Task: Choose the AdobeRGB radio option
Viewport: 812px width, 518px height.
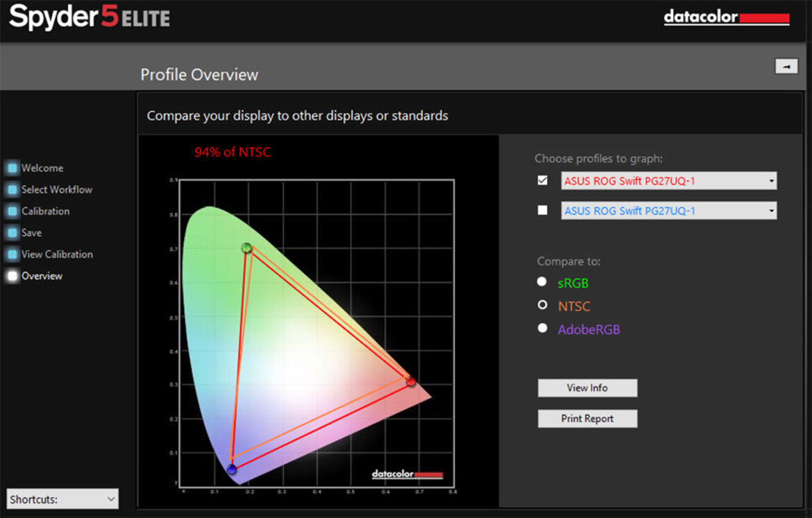Action: pos(542,328)
